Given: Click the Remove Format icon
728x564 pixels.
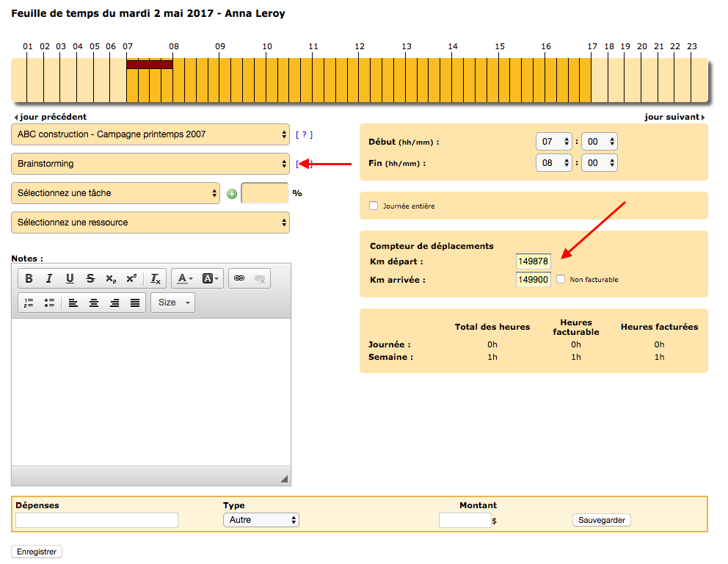Looking at the screenshot, I should pos(156,278).
